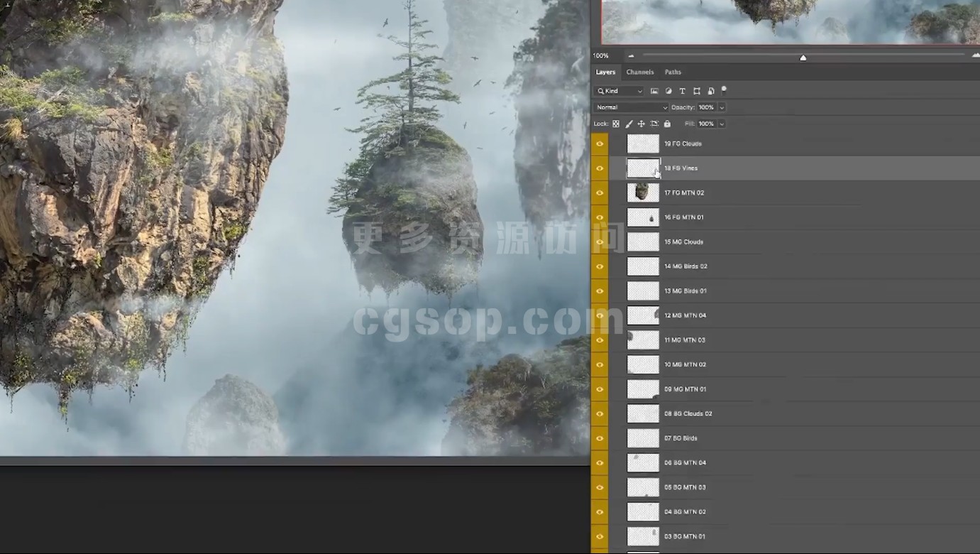Toggle visibility of 06 BG MTN 04 layer
This screenshot has height=554, width=980.
pos(600,463)
